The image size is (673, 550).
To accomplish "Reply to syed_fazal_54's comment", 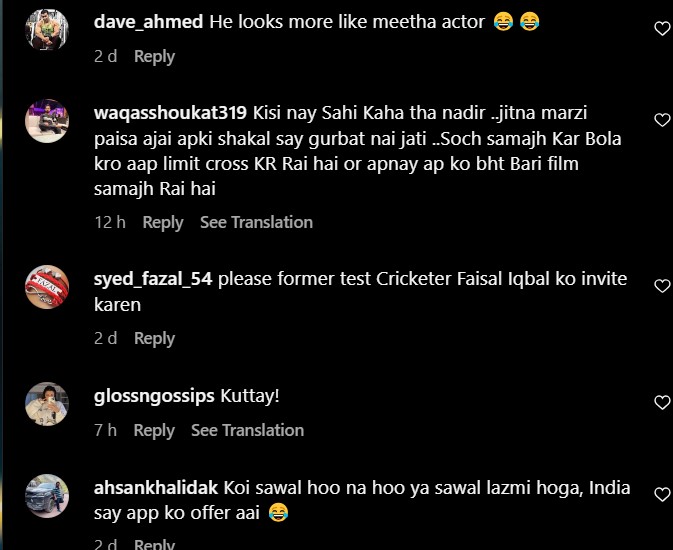I will (154, 339).
